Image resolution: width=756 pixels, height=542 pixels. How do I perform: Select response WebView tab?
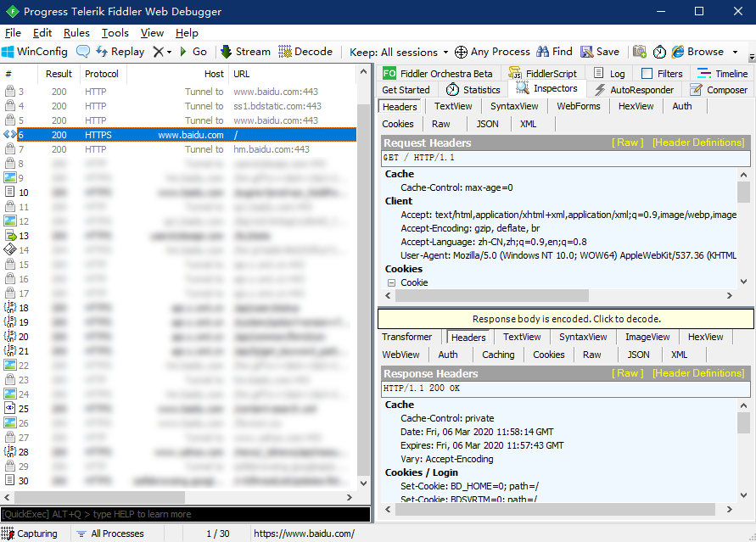point(400,355)
